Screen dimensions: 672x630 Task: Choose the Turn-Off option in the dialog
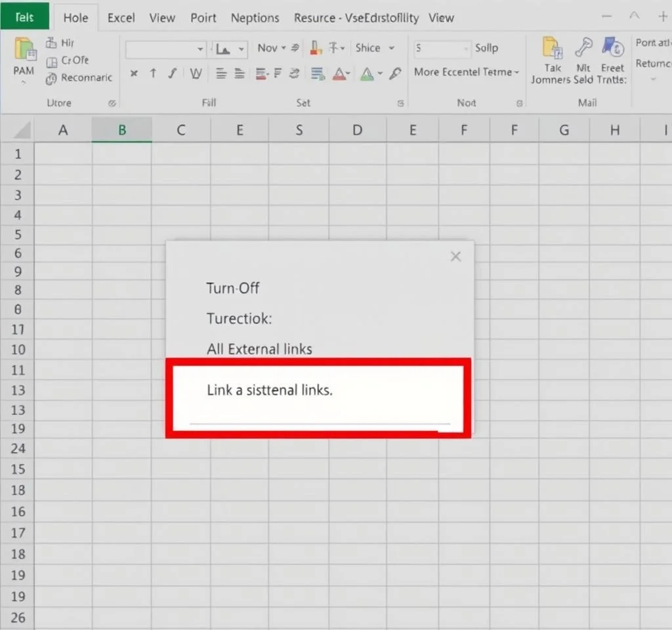coord(233,288)
